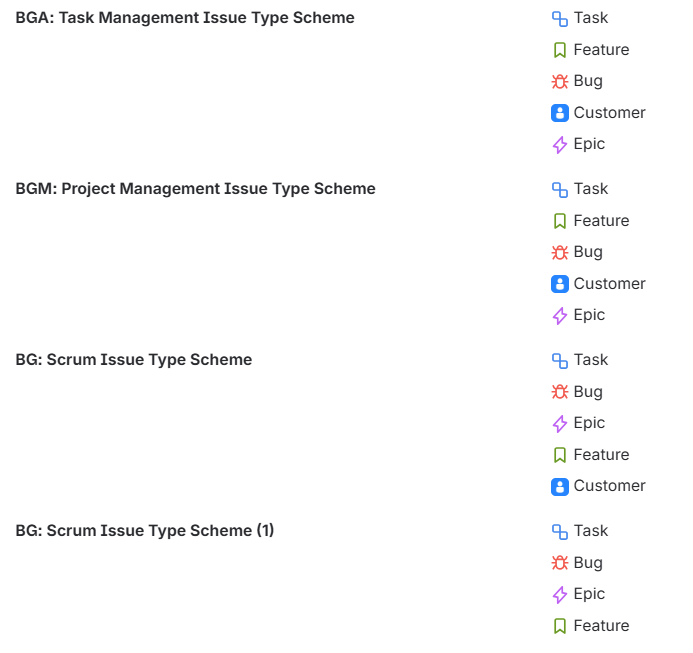Click Feature icon in Scrum Issue Type Scheme (1)

tap(560, 626)
